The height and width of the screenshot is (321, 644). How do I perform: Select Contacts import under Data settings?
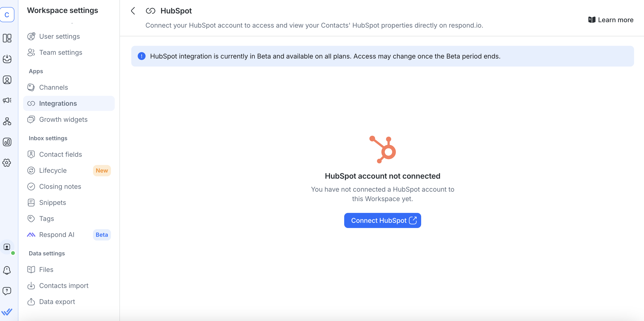(x=64, y=286)
